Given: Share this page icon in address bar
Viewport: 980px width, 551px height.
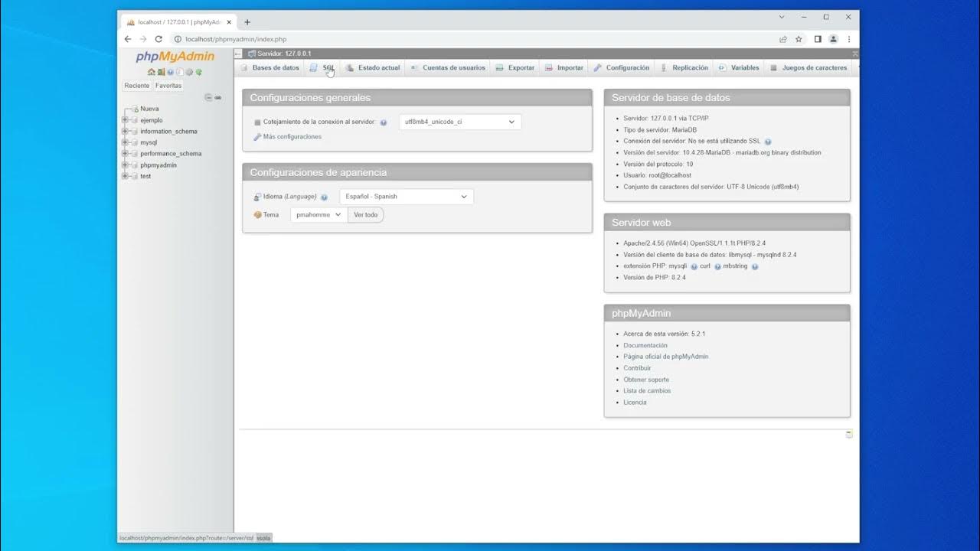Looking at the screenshot, I should [x=783, y=39].
